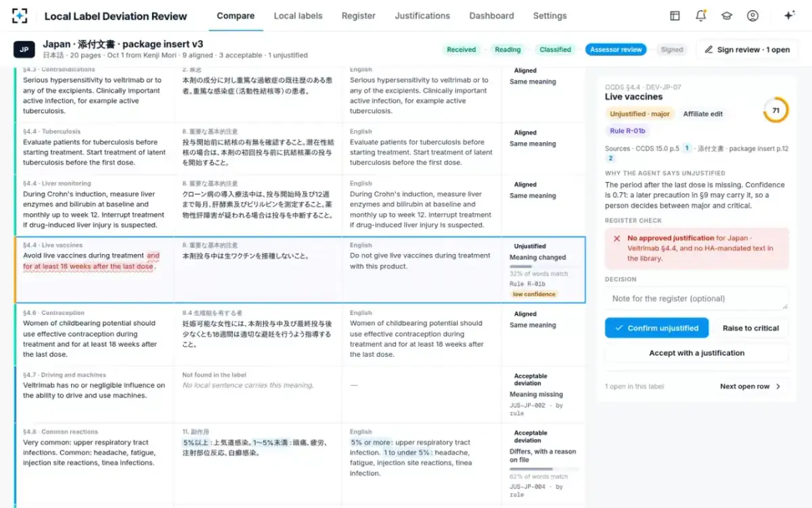Image resolution: width=812 pixels, height=508 pixels.
Task: Open the Justifications tab
Action: (x=422, y=16)
